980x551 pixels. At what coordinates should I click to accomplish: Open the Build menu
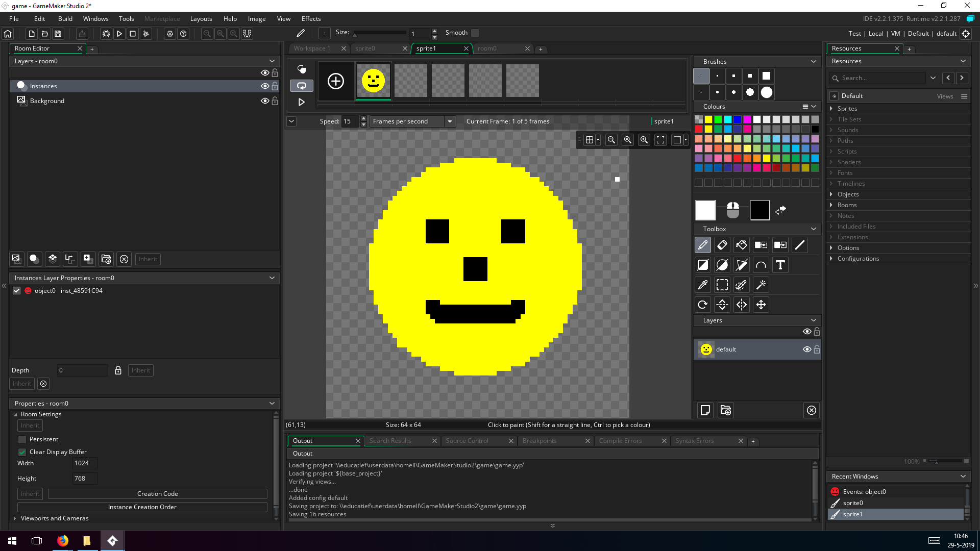pos(65,19)
